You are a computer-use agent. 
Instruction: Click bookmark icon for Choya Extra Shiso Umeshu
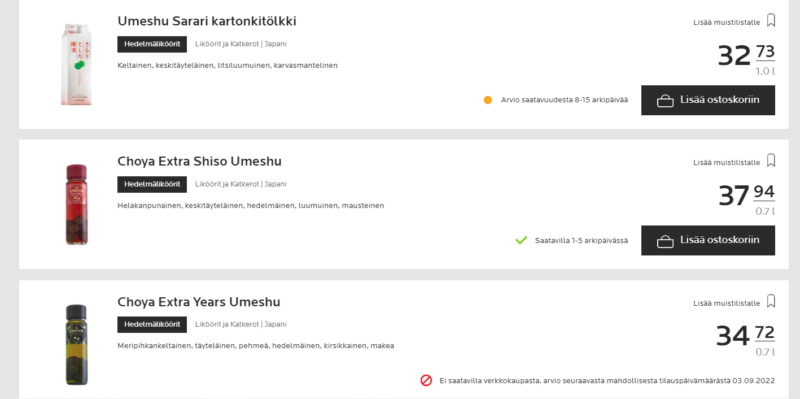pos(771,161)
